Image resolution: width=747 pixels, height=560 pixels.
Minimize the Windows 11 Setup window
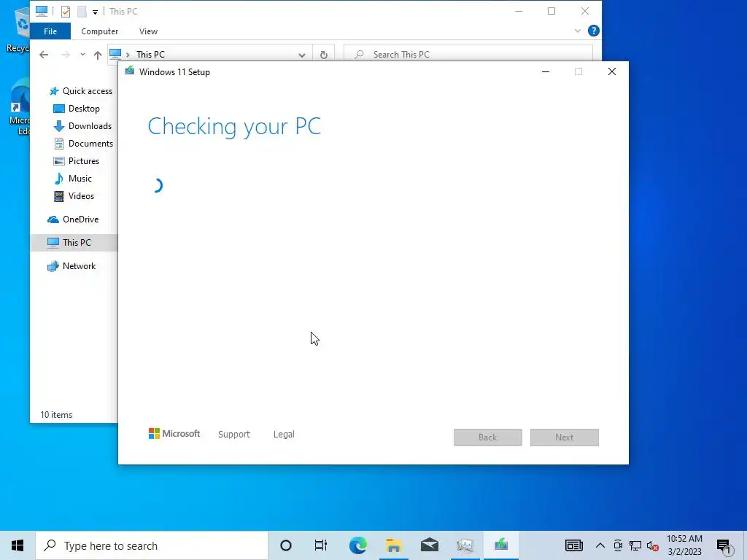(546, 72)
